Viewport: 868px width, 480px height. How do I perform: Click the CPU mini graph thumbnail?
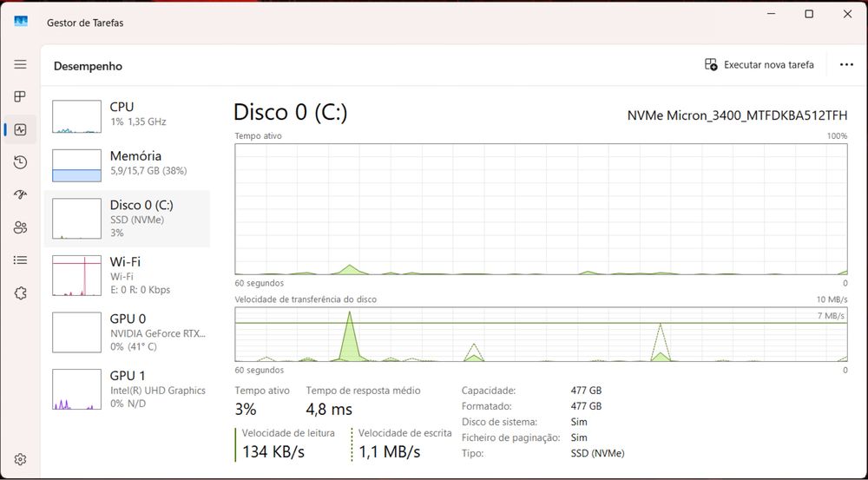click(77, 116)
